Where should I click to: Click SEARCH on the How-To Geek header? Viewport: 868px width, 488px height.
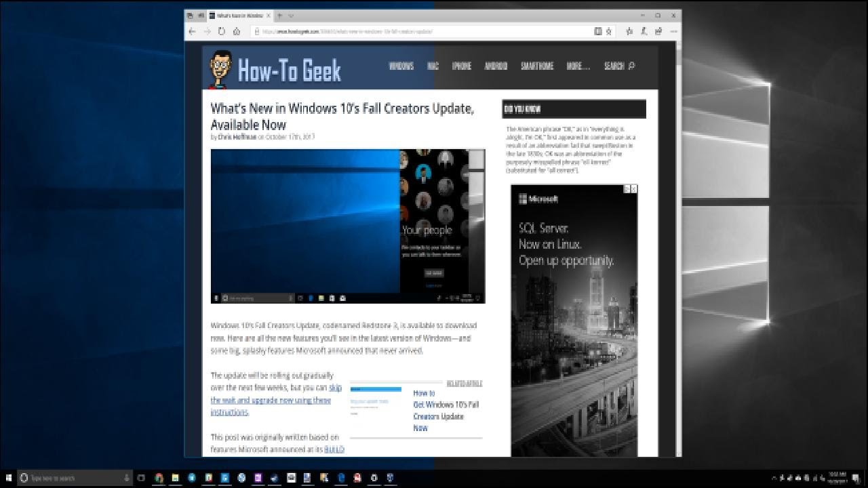pos(619,66)
